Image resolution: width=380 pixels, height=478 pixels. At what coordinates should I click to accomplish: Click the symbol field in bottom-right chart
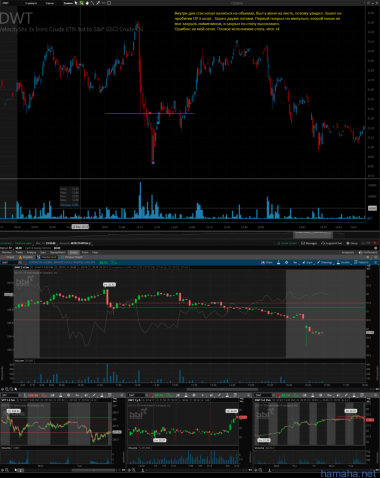tap(263, 395)
